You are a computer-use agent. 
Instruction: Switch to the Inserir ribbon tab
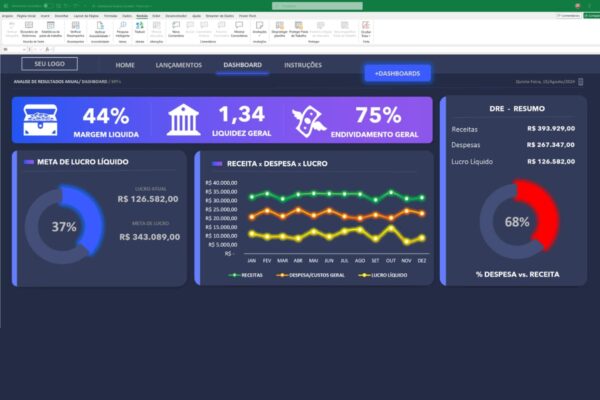(x=45, y=16)
